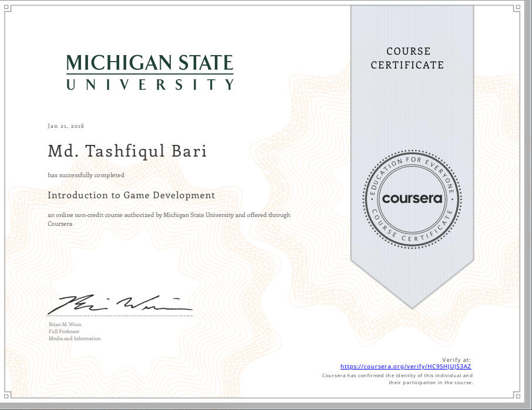Click the 'Brian M. Winn' printed name
532x410 pixels.
point(65,324)
